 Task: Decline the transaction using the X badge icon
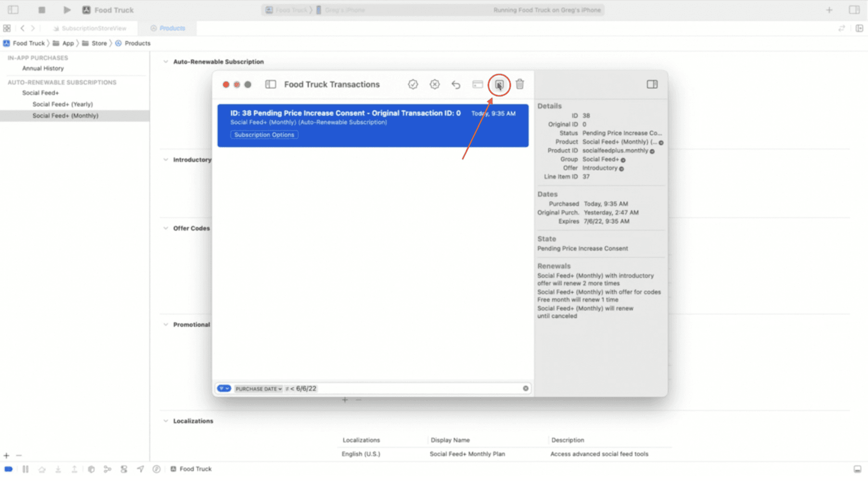pyautogui.click(x=435, y=84)
